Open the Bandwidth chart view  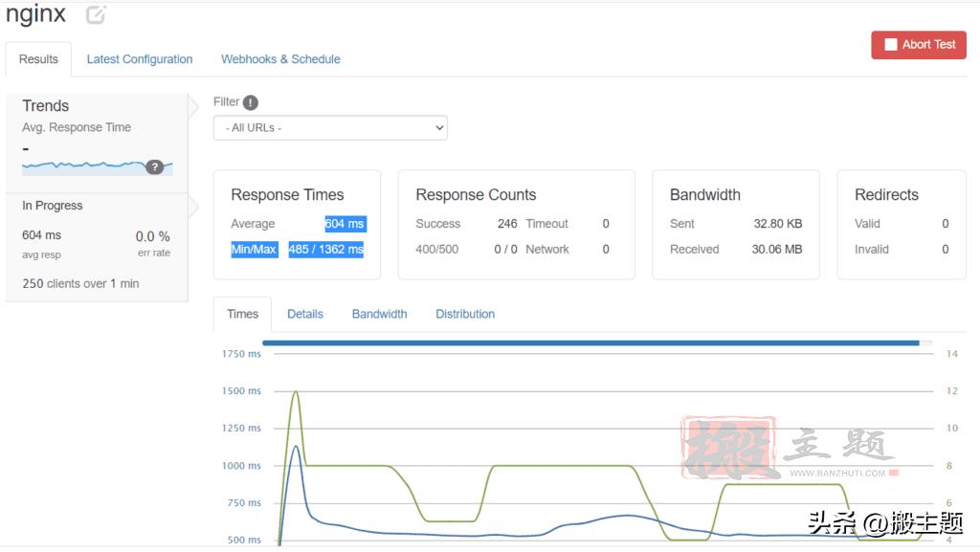pyautogui.click(x=379, y=313)
